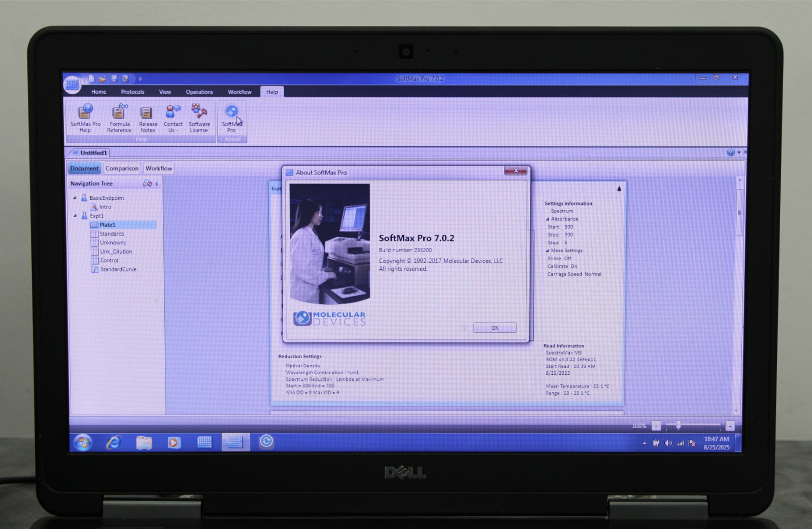Click the vertical scrollbar of the document

click(x=739, y=212)
